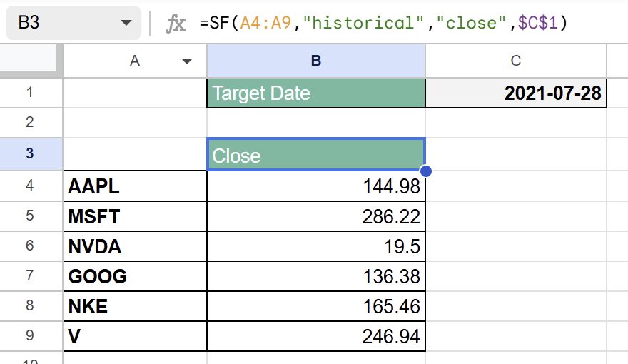
Task: Click the GOOG ticker cell
Action: (x=135, y=276)
